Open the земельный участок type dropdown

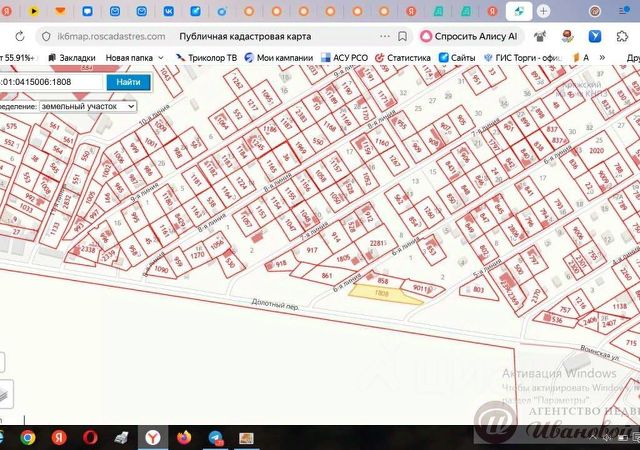[88, 106]
